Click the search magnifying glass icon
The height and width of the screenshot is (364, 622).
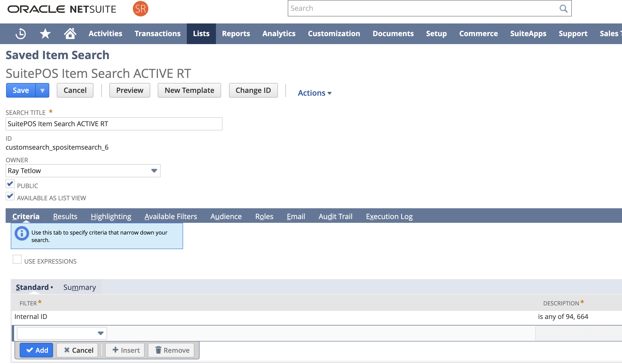(563, 9)
